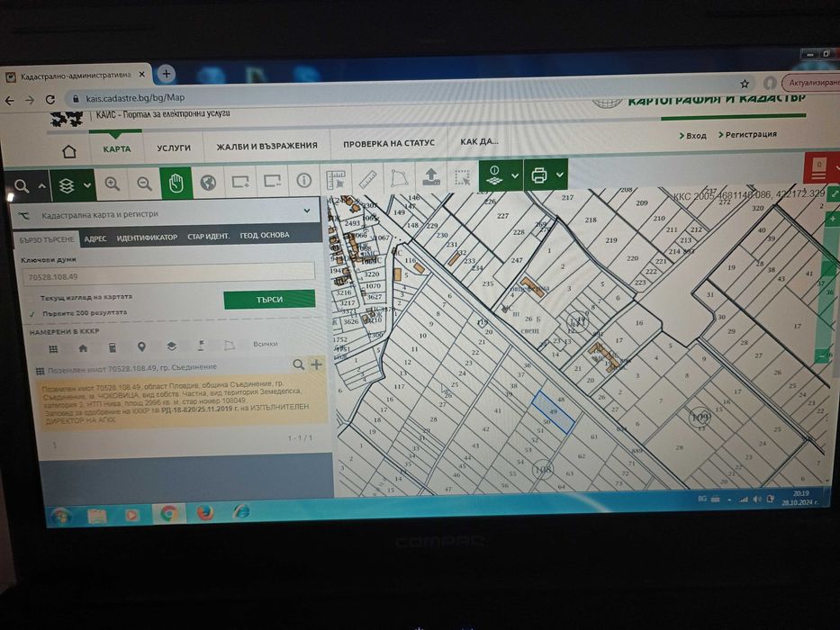Select the measure distance ruler tool

tap(367, 179)
